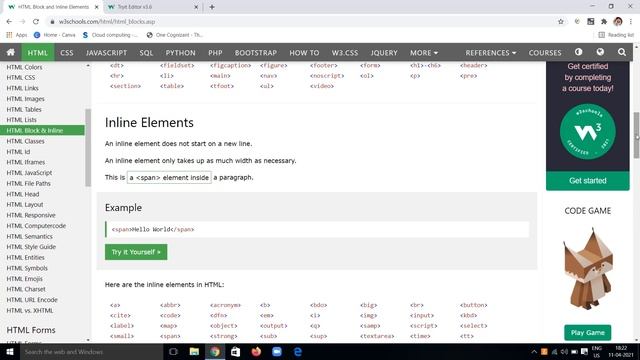Image resolution: width=640 pixels, height=360 pixels.
Task: Open the <textarea> element link
Action: pyautogui.click(x=377, y=336)
